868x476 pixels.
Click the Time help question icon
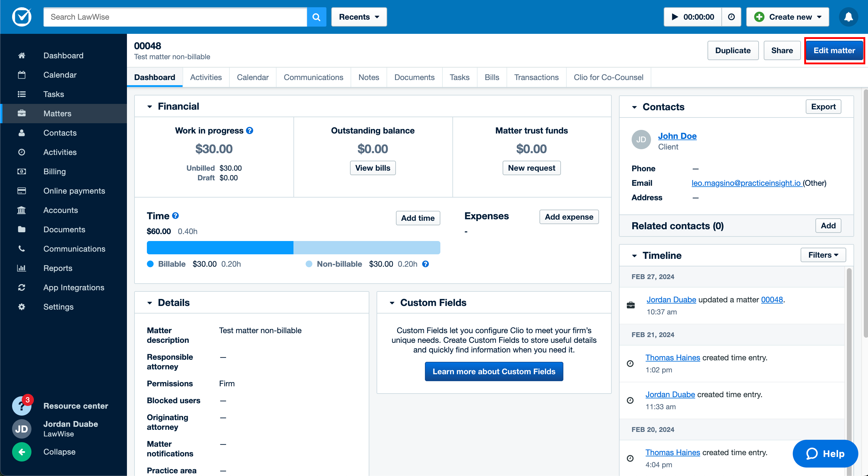(175, 216)
